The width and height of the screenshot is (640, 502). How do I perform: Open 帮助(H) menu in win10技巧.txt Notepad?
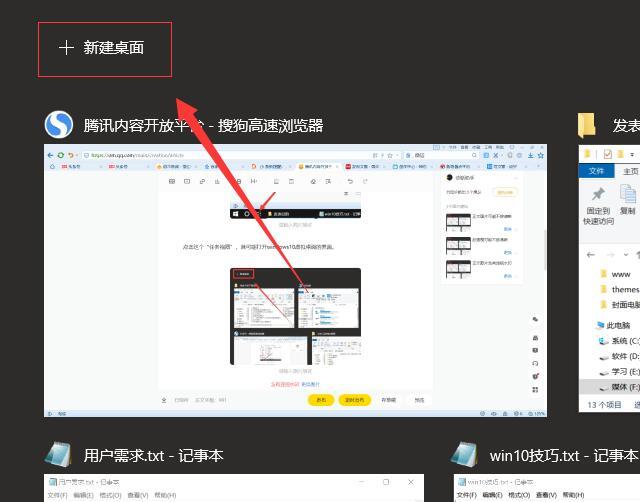point(573,495)
